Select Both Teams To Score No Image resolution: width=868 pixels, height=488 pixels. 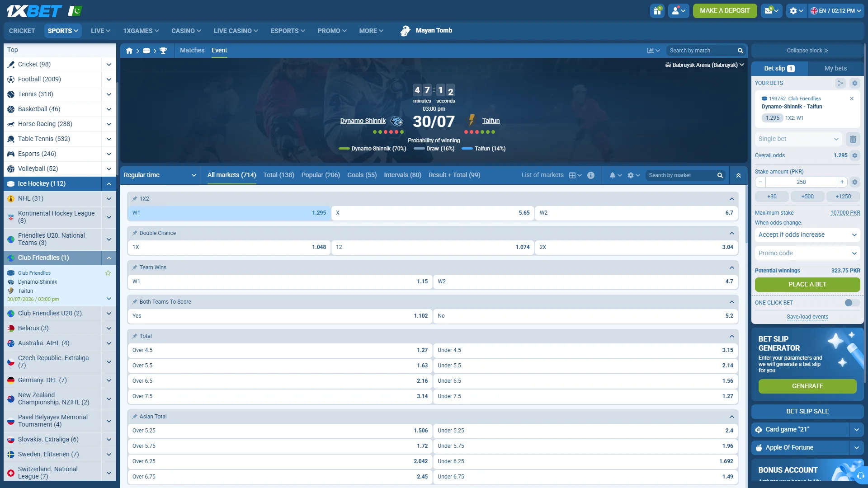(x=585, y=316)
